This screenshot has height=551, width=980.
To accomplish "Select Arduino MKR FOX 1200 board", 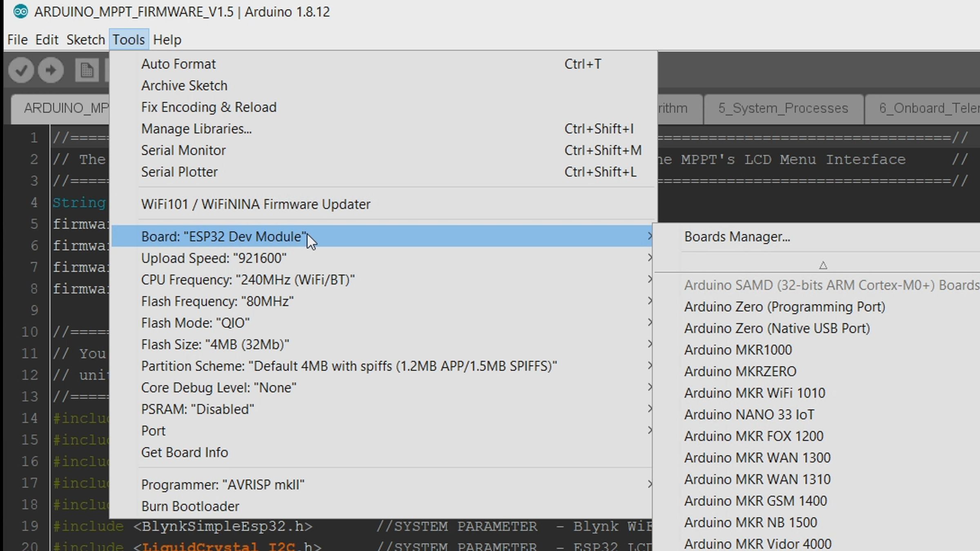I will [817, 437].
